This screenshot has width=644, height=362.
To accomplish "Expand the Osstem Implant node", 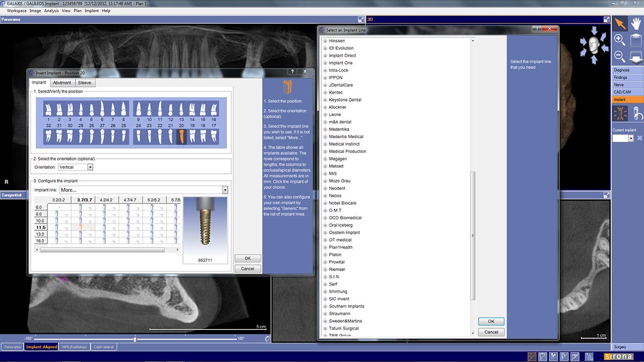I will (x=325, y=233).
